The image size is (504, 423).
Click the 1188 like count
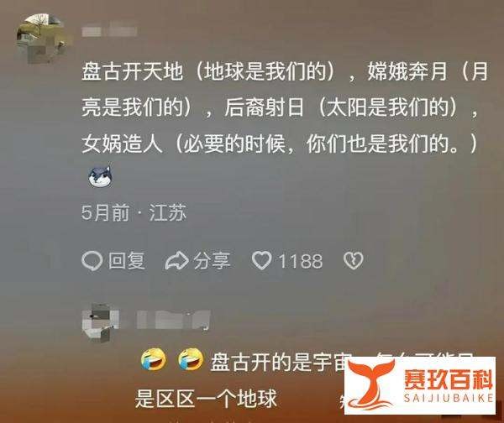300,261
